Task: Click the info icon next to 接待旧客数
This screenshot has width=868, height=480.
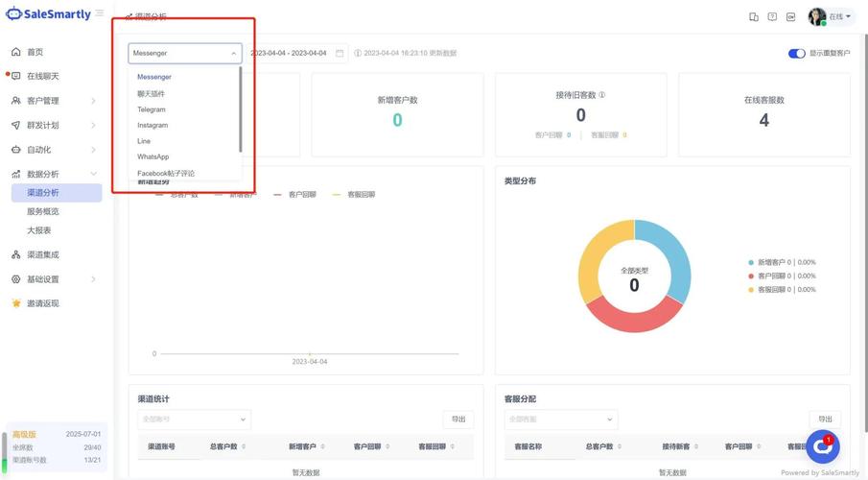Action: pos(602,96)
